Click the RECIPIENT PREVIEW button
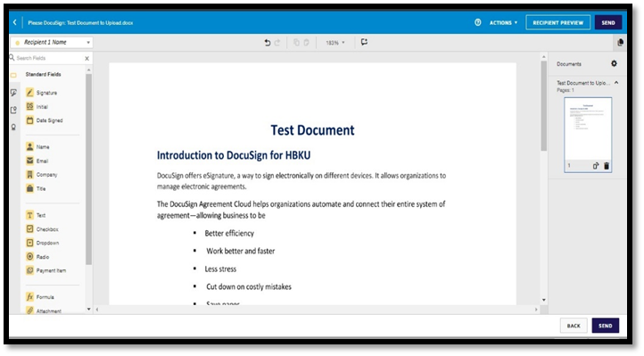 pos(557,22)
